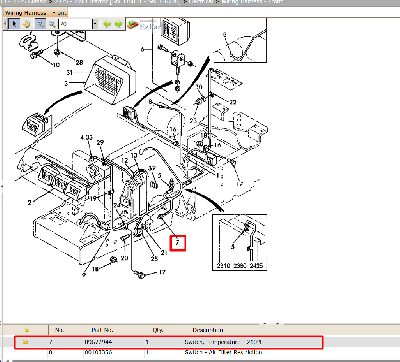Sort by the Qty. column header
Image resolution: width=400 pixels, height=362 pixels.
click(x=157, y=330)
